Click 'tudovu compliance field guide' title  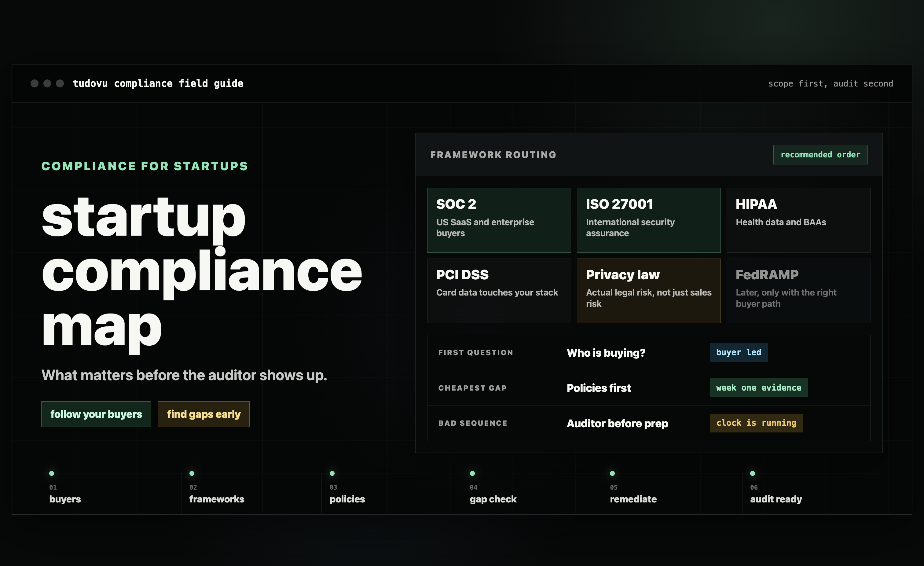click(x=158, y=83)
